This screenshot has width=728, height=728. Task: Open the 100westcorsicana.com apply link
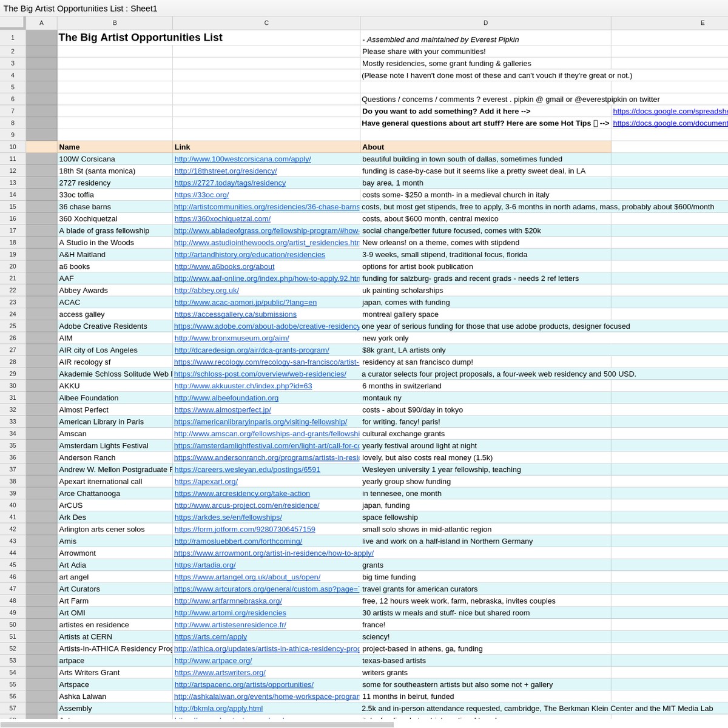243,159
